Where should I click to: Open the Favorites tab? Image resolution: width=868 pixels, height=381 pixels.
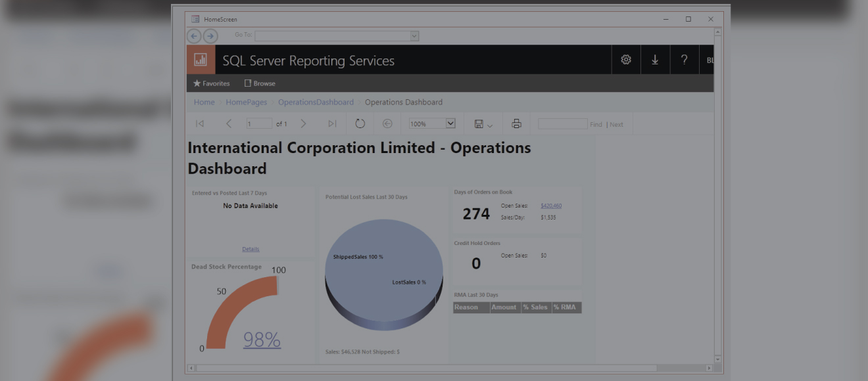[x=211, y=83]
